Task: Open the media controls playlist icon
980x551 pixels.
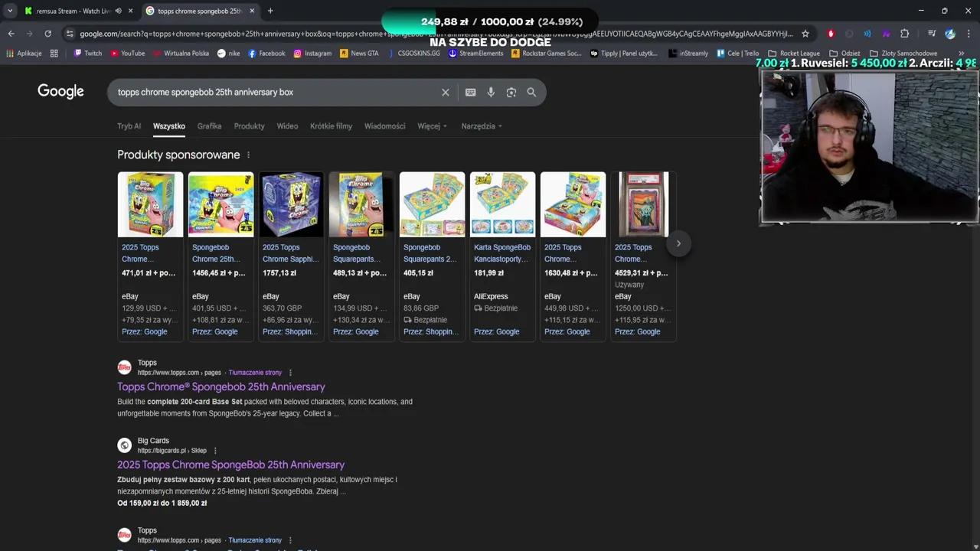Action: (932, 34)
